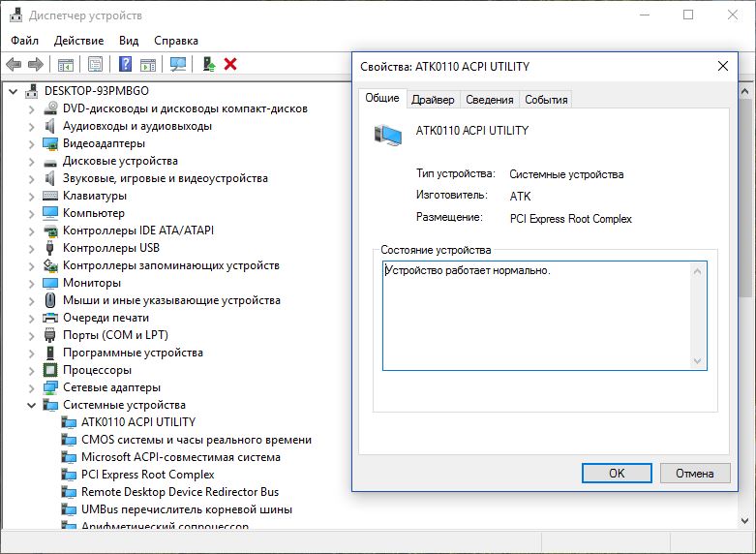Collapse the Системные устройства category

32,405
